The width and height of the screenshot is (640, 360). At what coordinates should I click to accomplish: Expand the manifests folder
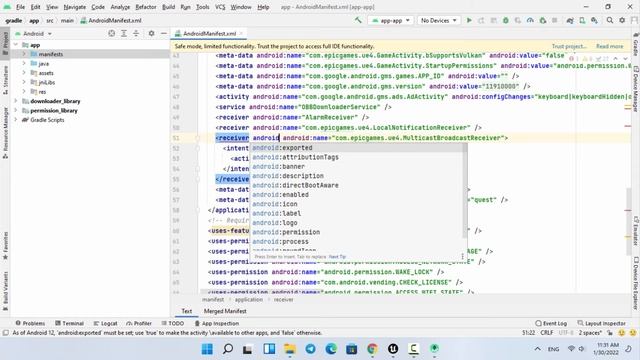pyautogui.click(x=24, y=54)
